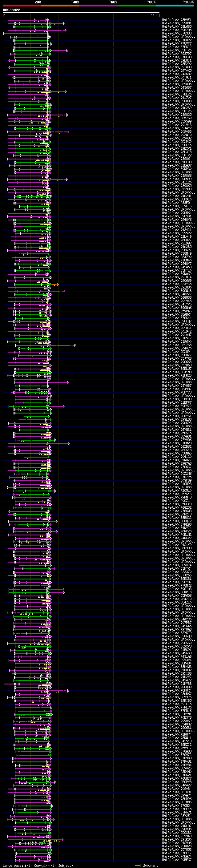This screenshot has height=868, width=197.
Task: Click the query end position 1130
Action: pos(155,15)
